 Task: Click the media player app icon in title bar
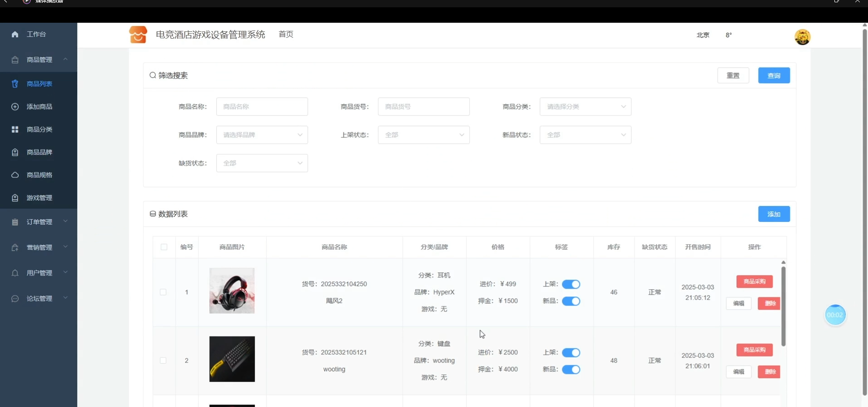point(27,2)
